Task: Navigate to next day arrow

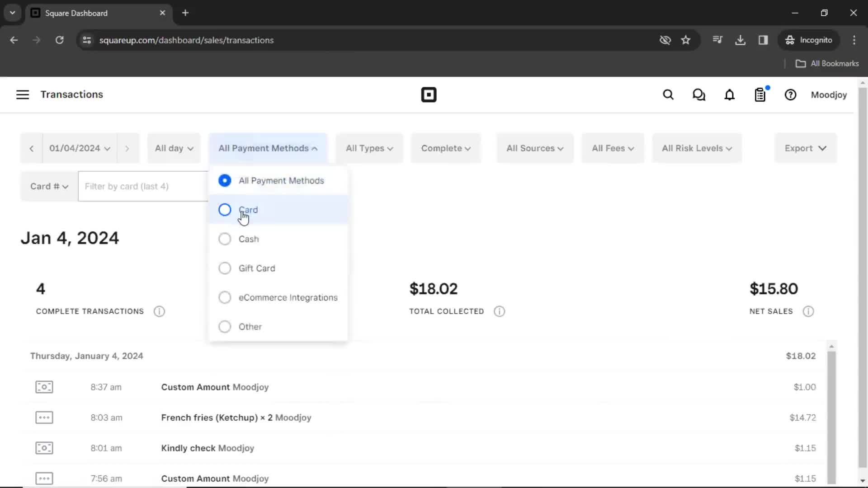Action: coord(127,148)
